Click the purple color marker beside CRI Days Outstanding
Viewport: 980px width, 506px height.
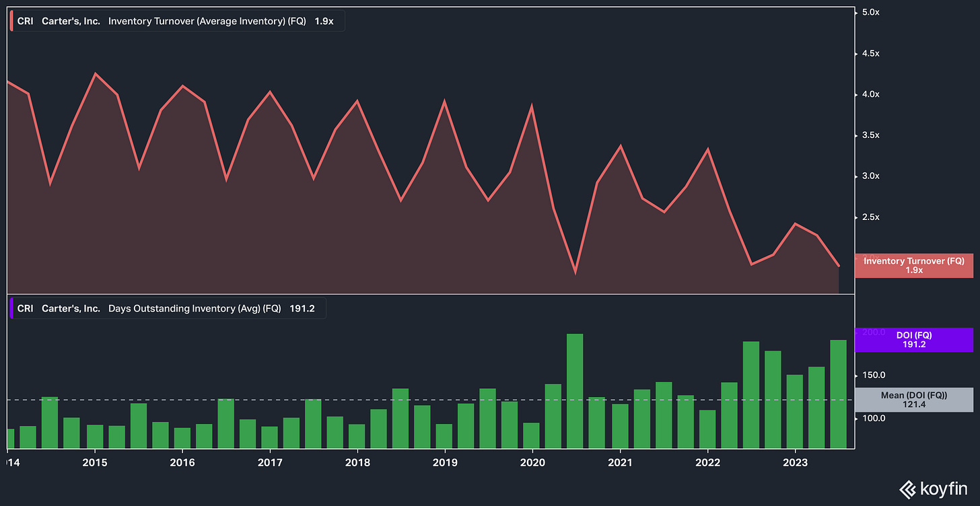pos(12,308)
